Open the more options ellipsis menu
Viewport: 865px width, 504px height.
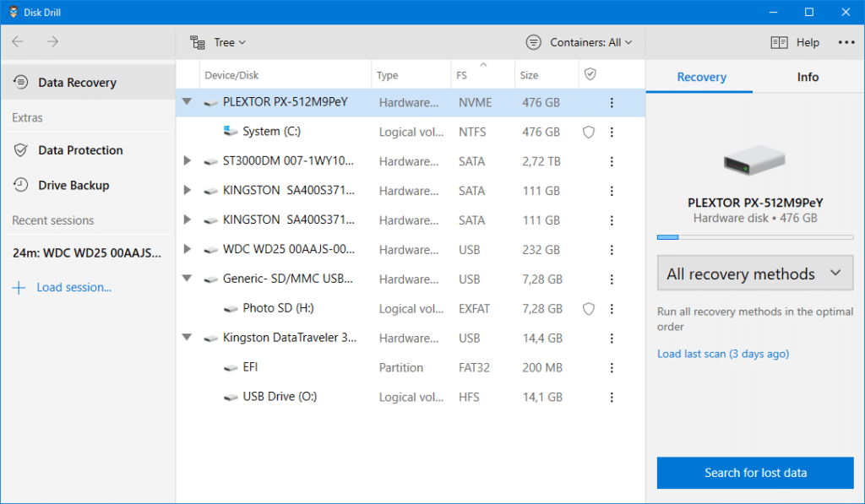point(847,41)
